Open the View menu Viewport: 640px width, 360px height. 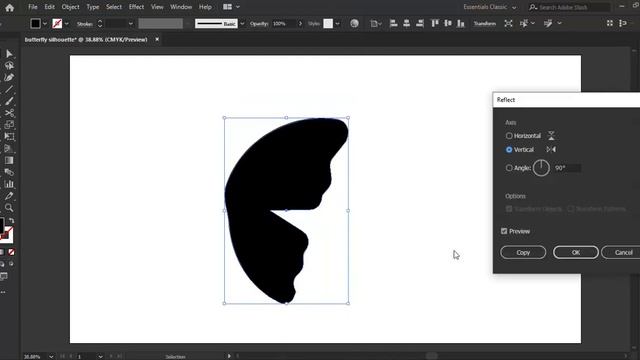[x=157, y=7]
